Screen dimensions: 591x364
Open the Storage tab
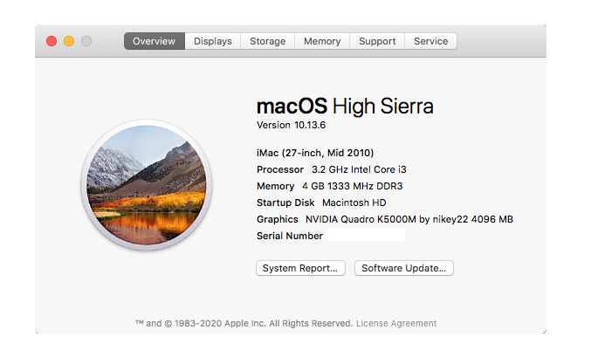268,41
